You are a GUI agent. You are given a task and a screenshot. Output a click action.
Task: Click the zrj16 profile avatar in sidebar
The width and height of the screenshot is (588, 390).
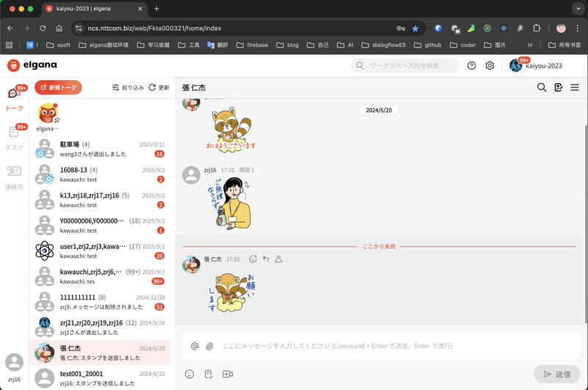(14, 363)
